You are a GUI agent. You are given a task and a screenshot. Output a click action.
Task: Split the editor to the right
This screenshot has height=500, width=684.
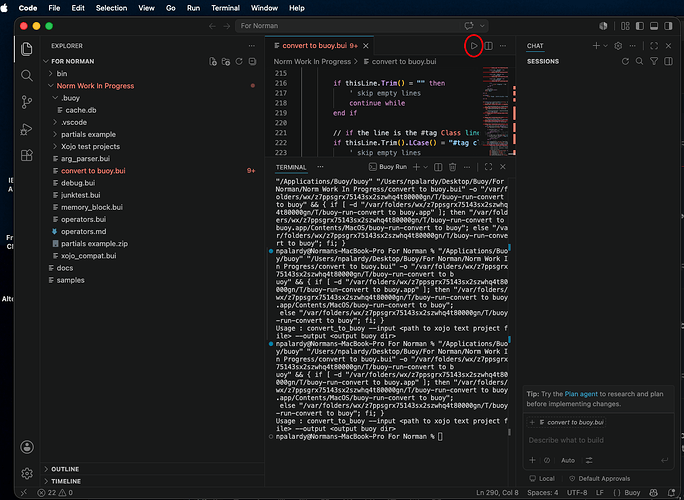[489, 46]
